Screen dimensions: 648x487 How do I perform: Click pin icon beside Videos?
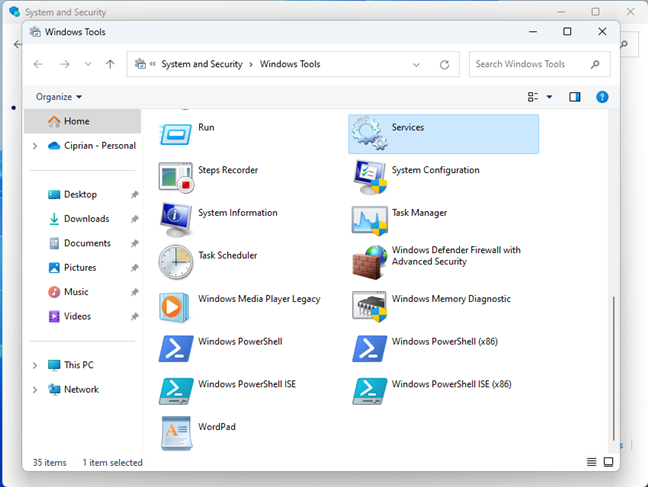click(134, 316)
